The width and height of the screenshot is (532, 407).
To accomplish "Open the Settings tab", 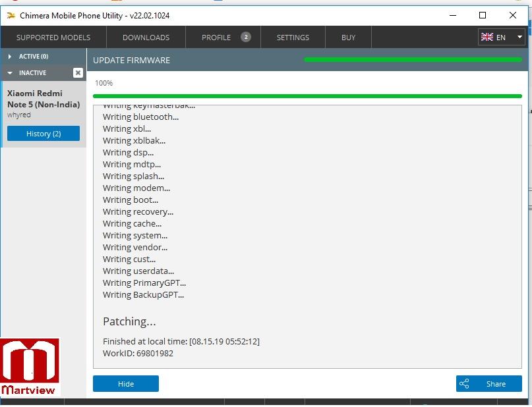I will [x=293, y=38].
